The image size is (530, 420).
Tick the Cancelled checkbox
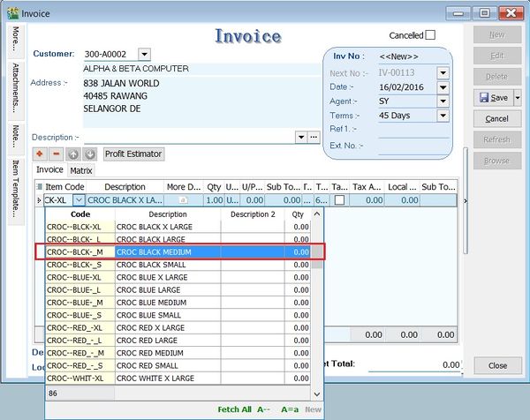click(x=430, y=35)
